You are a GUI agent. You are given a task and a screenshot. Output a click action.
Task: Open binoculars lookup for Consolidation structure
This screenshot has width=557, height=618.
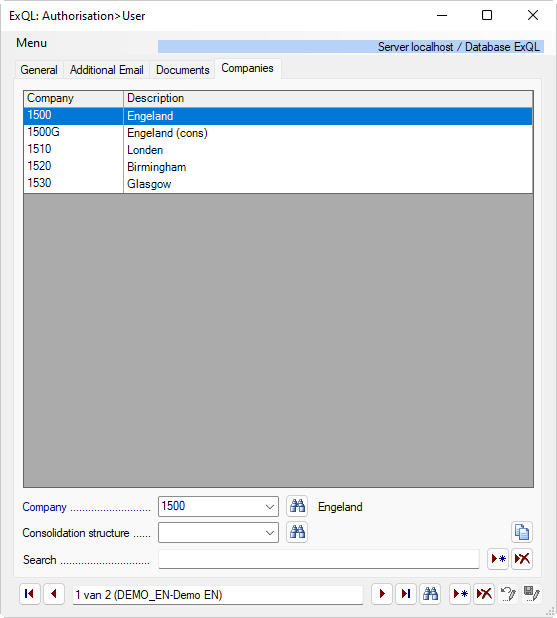[x=297, y=532]
